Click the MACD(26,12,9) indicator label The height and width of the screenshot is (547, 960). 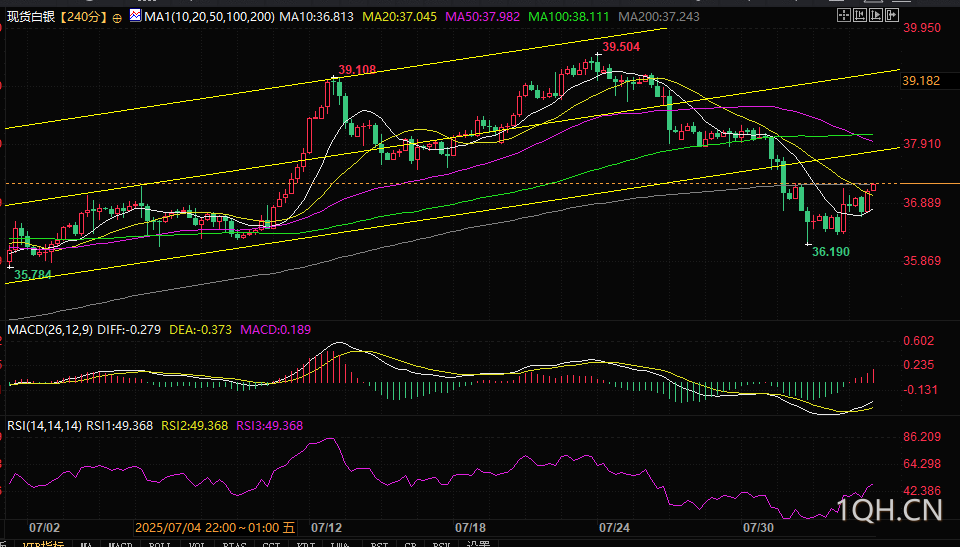click(x=47, y=329)
